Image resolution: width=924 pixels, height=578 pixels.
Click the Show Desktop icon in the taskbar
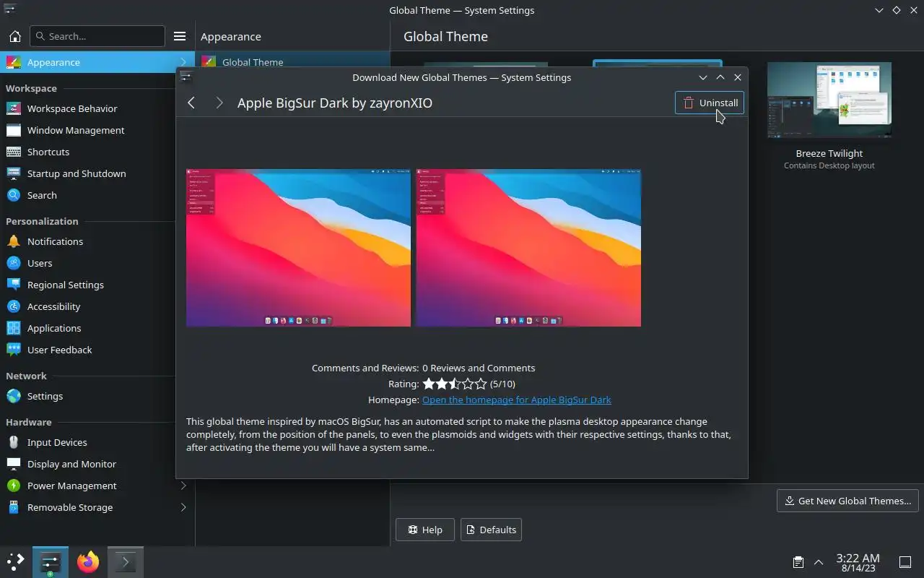pos(905,562)
